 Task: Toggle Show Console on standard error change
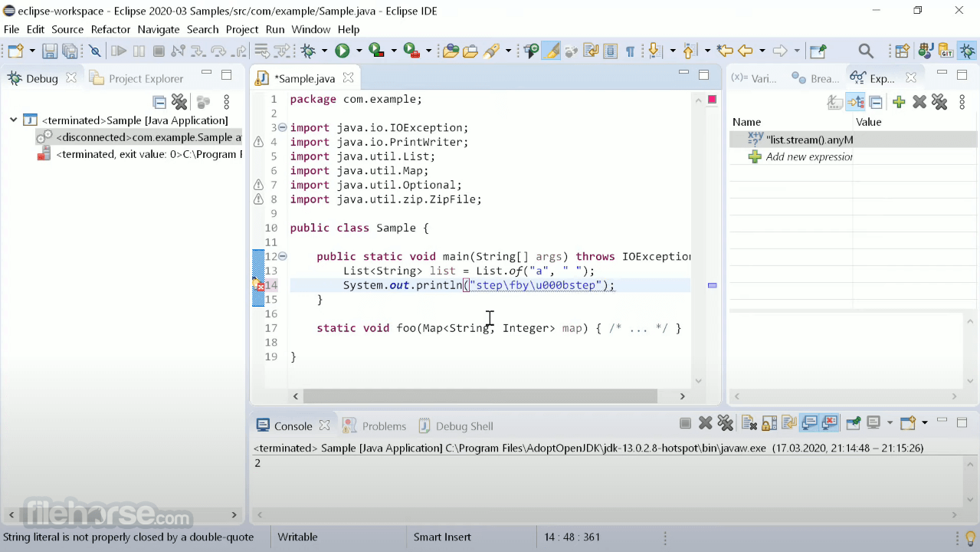(829, 423)
